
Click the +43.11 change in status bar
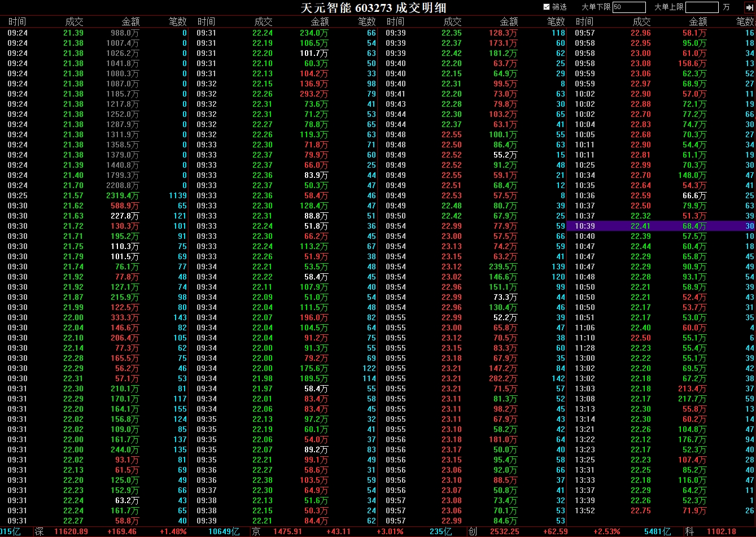[x=338, y=532]
